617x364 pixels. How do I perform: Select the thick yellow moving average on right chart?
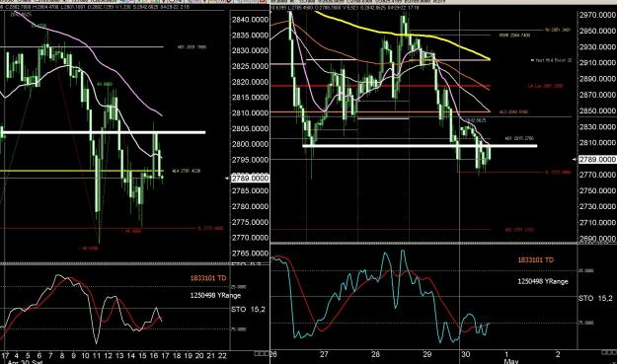tap(402, 35)
